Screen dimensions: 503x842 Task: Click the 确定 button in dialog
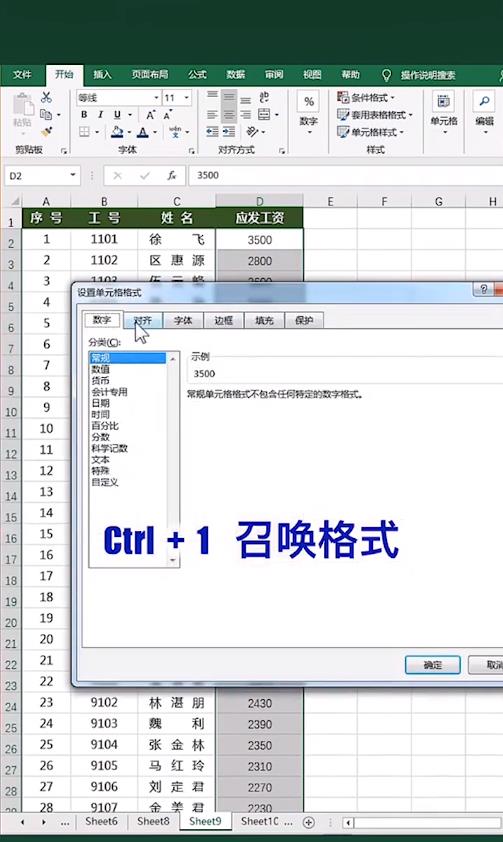coord(433,665)
